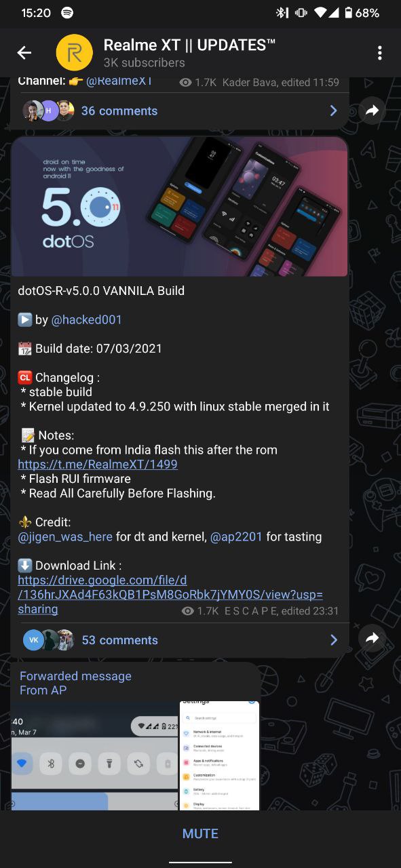Expand the 53 comments thread chevron
401x868 pixels.
[x=333, y=640]
